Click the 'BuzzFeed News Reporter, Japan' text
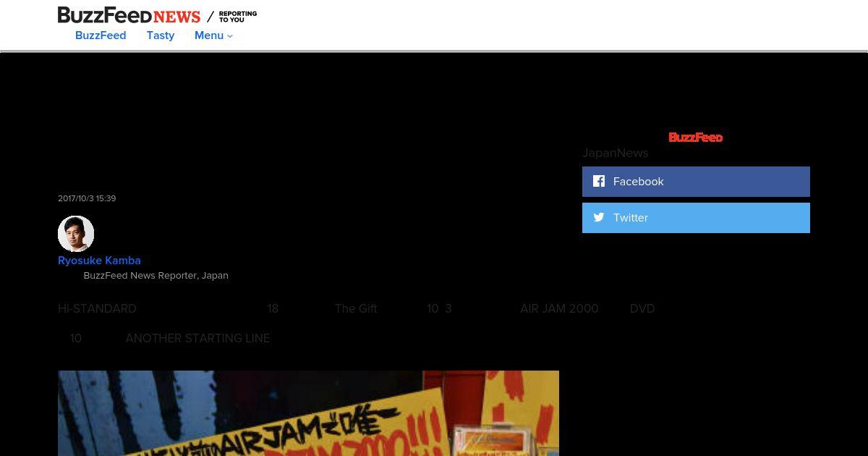868x456 pixels. (156, 276)
